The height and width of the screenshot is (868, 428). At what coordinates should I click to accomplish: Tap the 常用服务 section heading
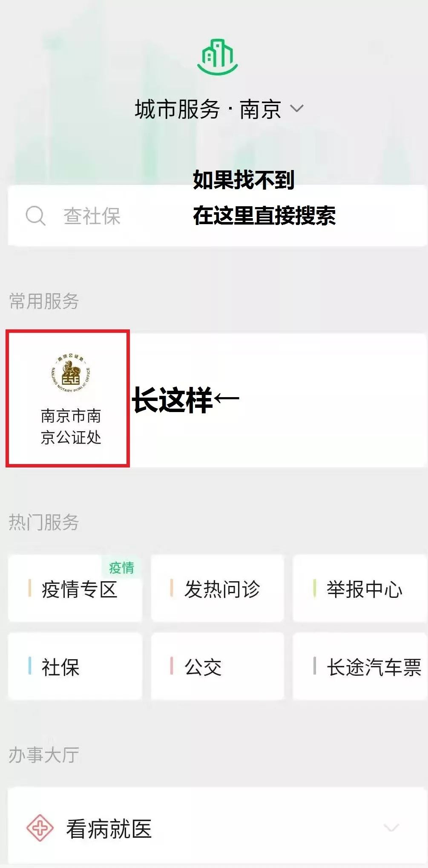(x=44, y=301)
